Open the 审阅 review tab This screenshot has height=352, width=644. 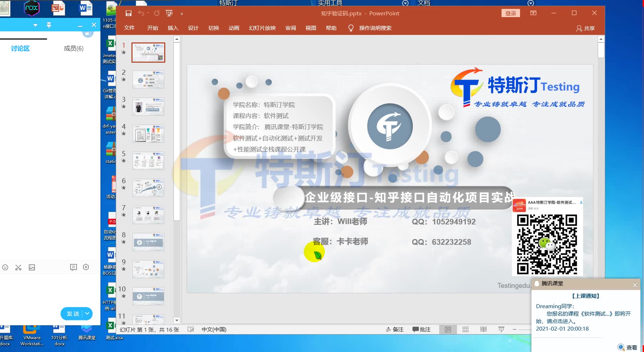(x=291, y=28)
